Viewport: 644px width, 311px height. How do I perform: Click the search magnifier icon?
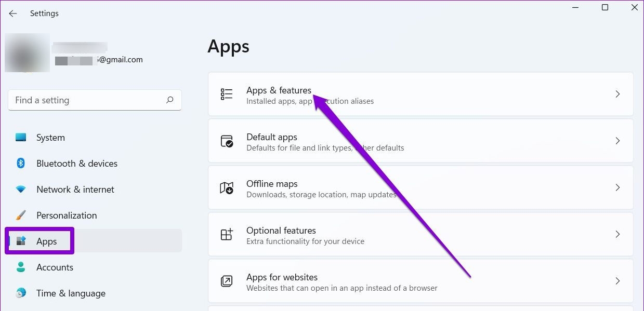[x=170, y=100]
